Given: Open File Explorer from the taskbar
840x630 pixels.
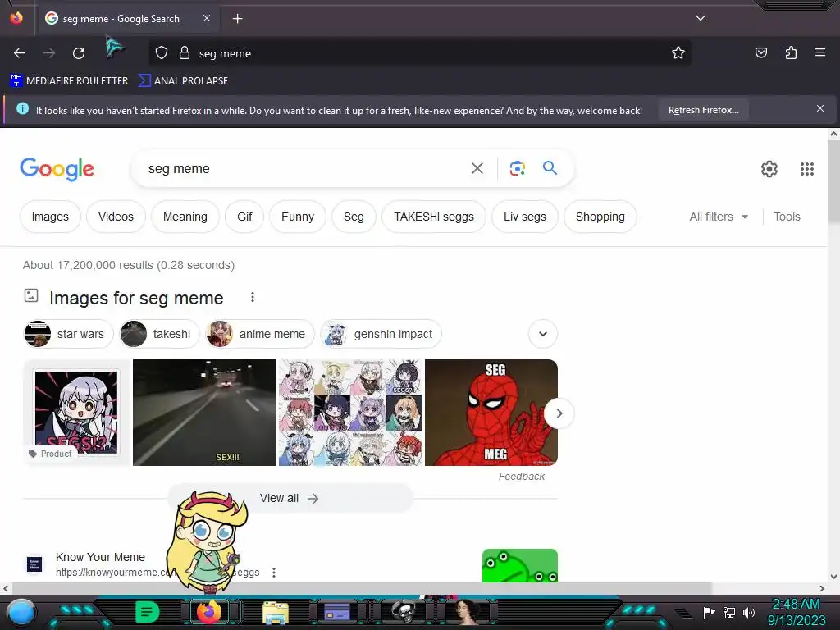Looking at the screenshot, I should [276, 612].
